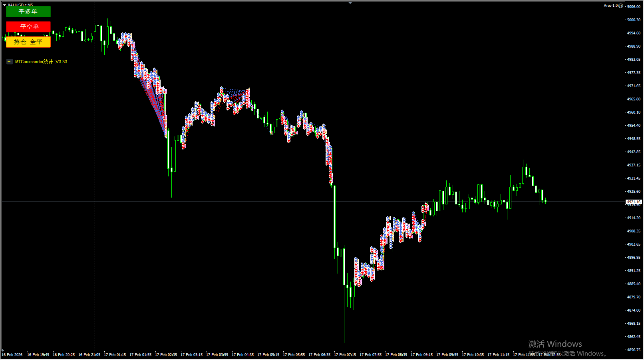This screenshot has width=644, height=360.
Task: Click the 4971.65 price scale label
Action: (x=634, y=86)
